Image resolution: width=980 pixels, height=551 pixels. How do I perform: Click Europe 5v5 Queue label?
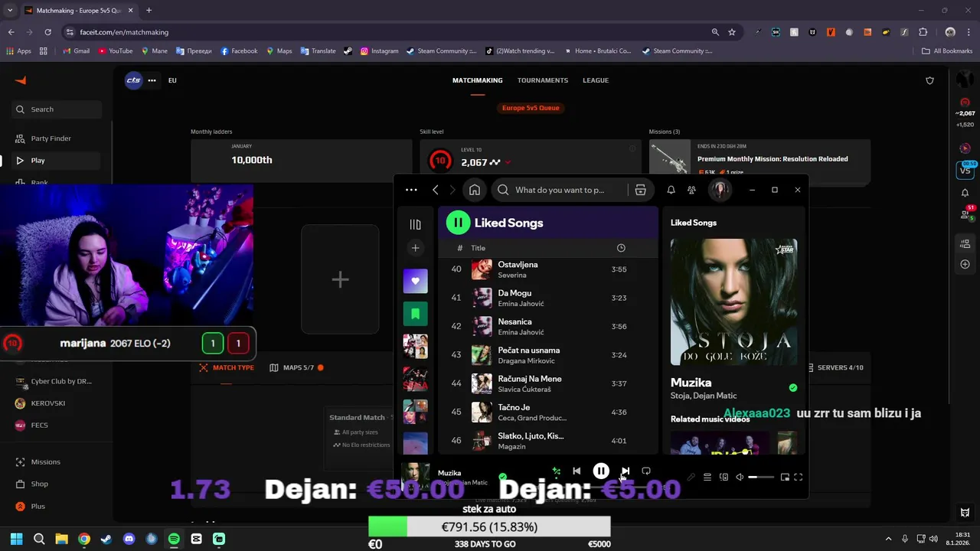(531, 108)
